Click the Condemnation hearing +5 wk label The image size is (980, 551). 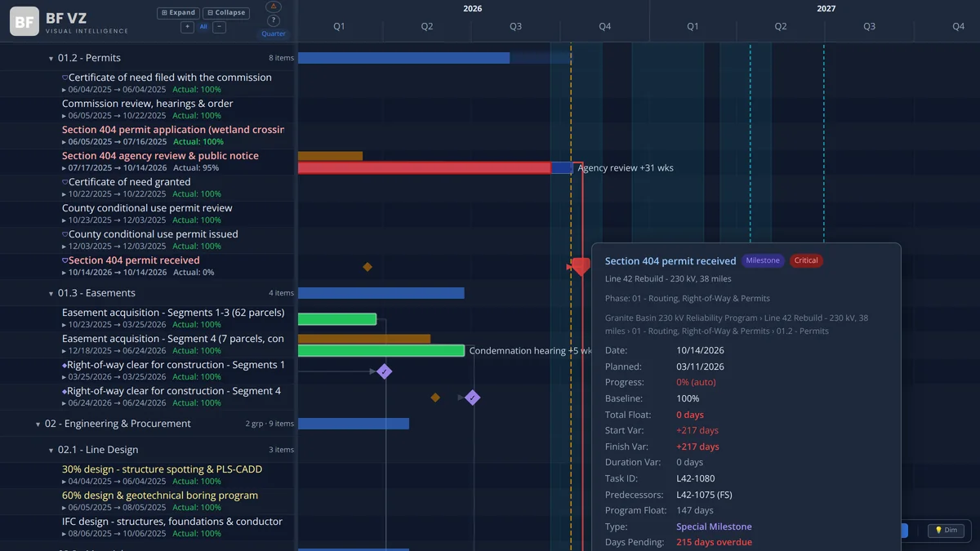(531, 351)
